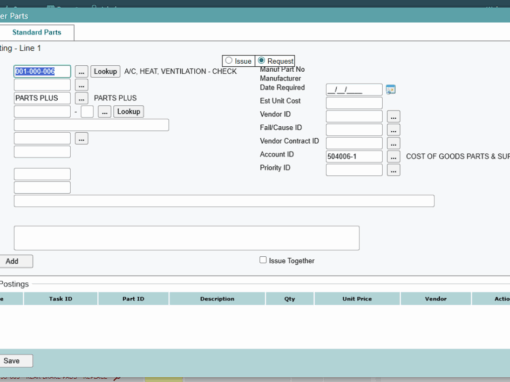
Task: Click the Manufacturer label
Action: coord(280,78)
